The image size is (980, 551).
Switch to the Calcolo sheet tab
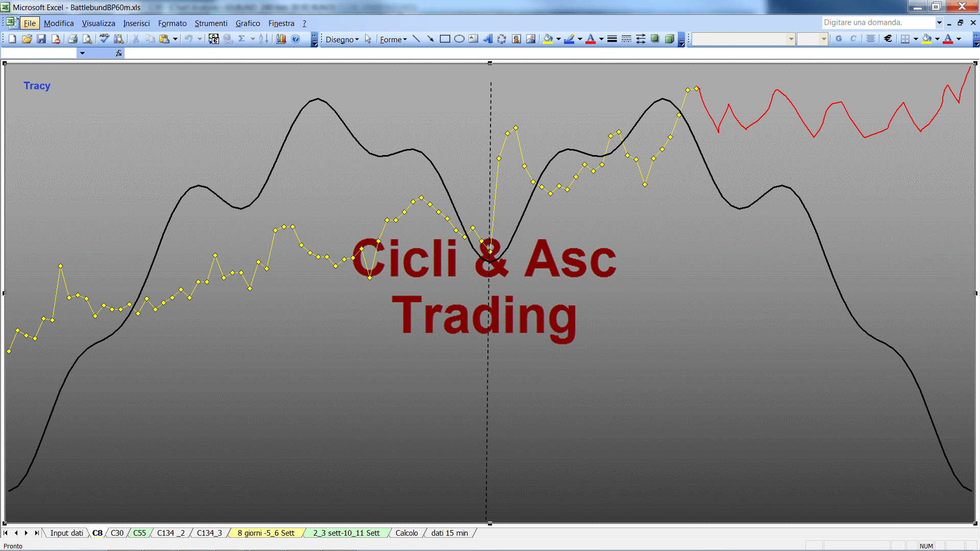[x=406, y=533]
